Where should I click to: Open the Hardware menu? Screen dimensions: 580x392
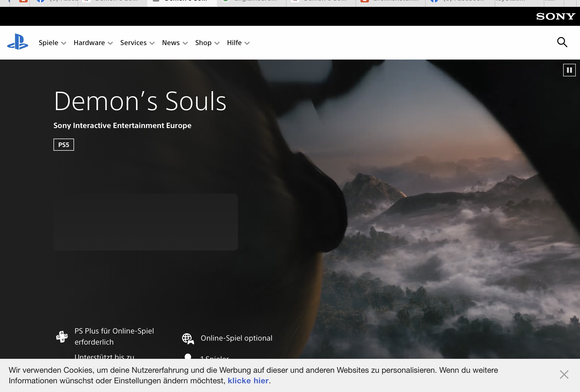93,43
